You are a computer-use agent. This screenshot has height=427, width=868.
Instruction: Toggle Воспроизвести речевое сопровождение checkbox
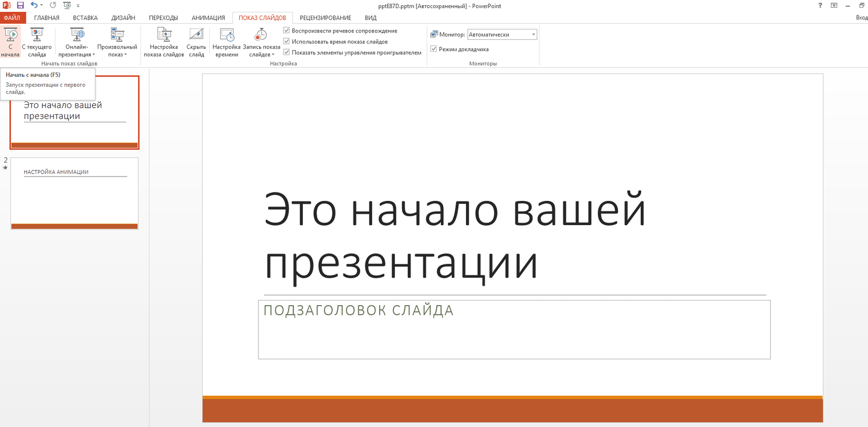tap(287, 30)
